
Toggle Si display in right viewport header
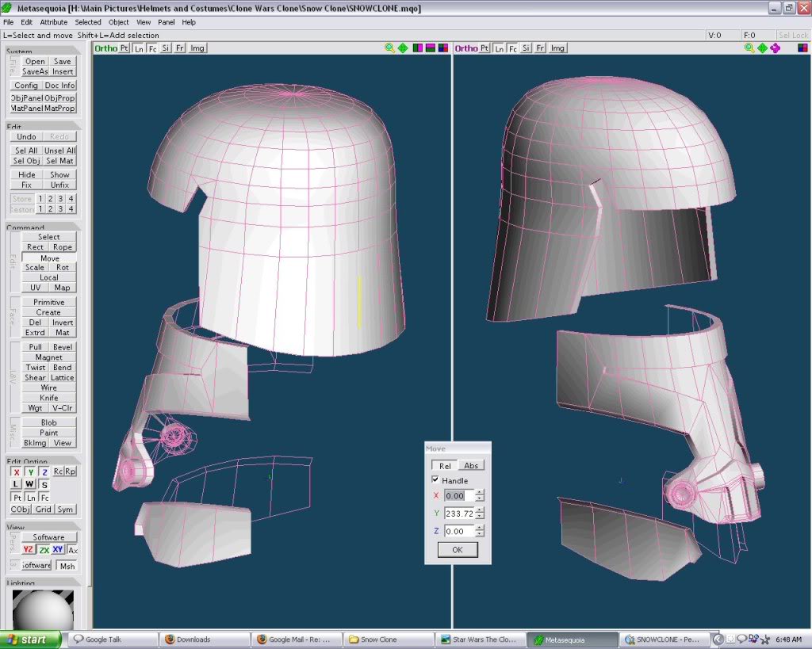526,48
